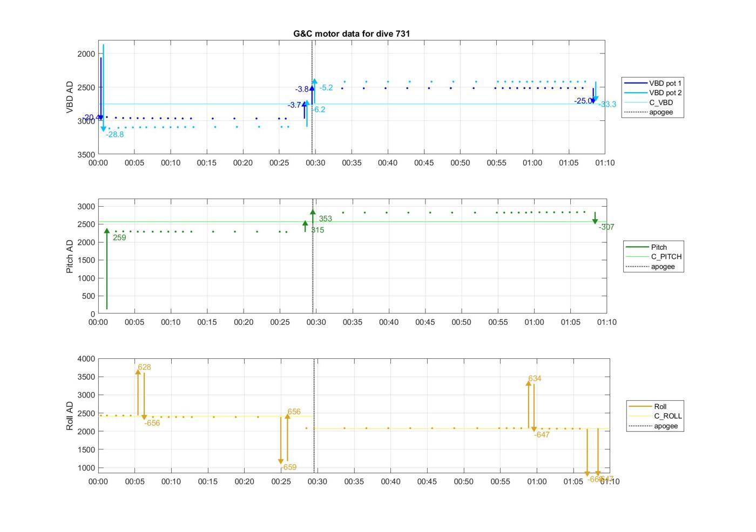Click the "634" roll annotation
This screenshot has height=532, width=756.
(x=535, y=378)
